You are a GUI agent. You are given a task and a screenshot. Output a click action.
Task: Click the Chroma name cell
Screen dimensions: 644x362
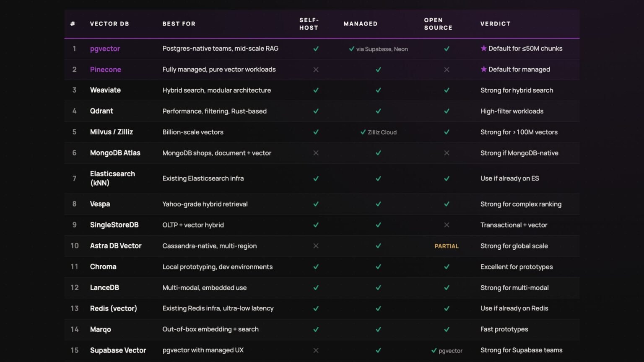click(103, 267)
